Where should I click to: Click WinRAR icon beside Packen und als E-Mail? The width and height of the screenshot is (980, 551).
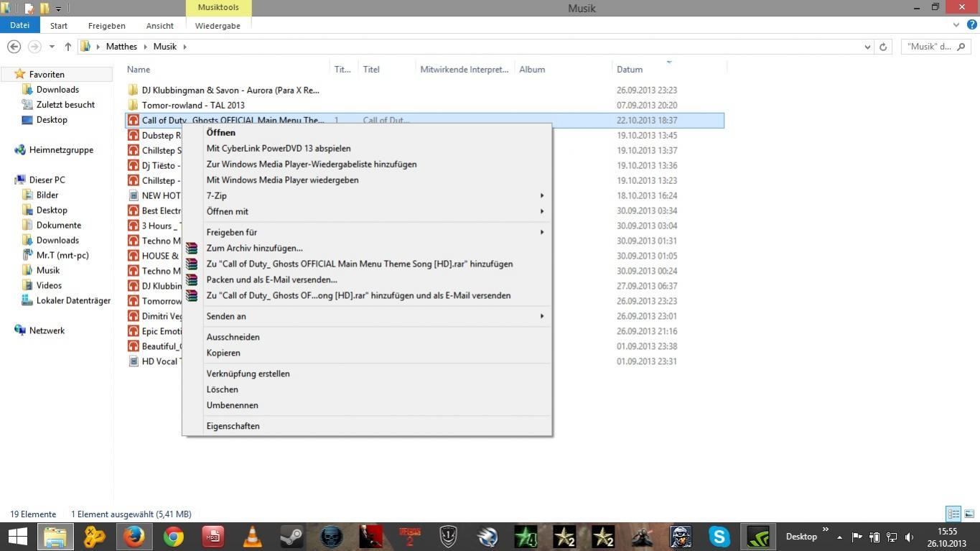click(x=192, y=279)
